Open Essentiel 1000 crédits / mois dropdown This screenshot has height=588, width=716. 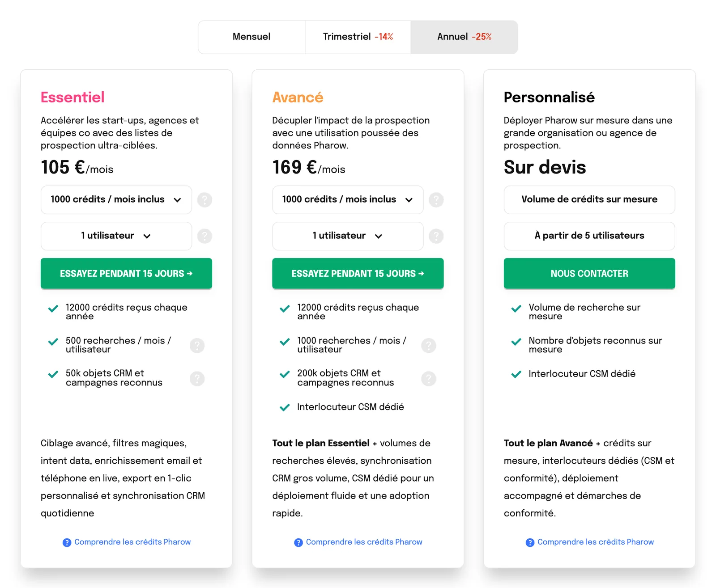[116, 200]
